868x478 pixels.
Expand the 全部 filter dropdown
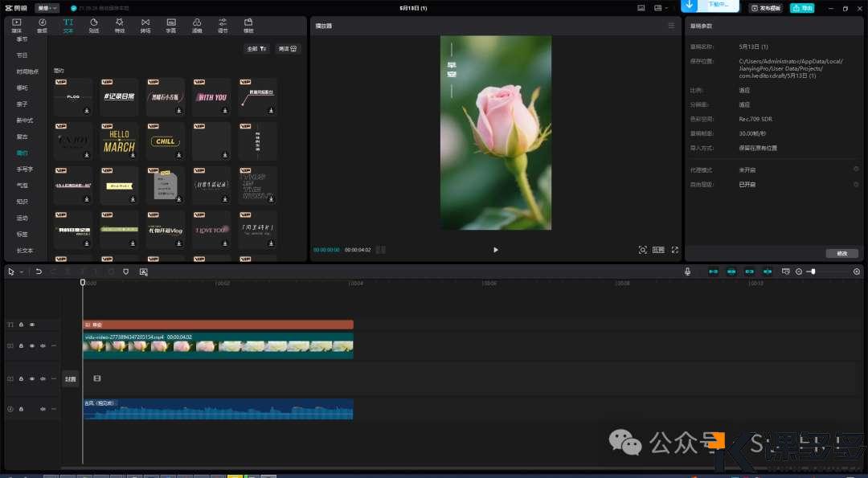(x=256, y=49)
